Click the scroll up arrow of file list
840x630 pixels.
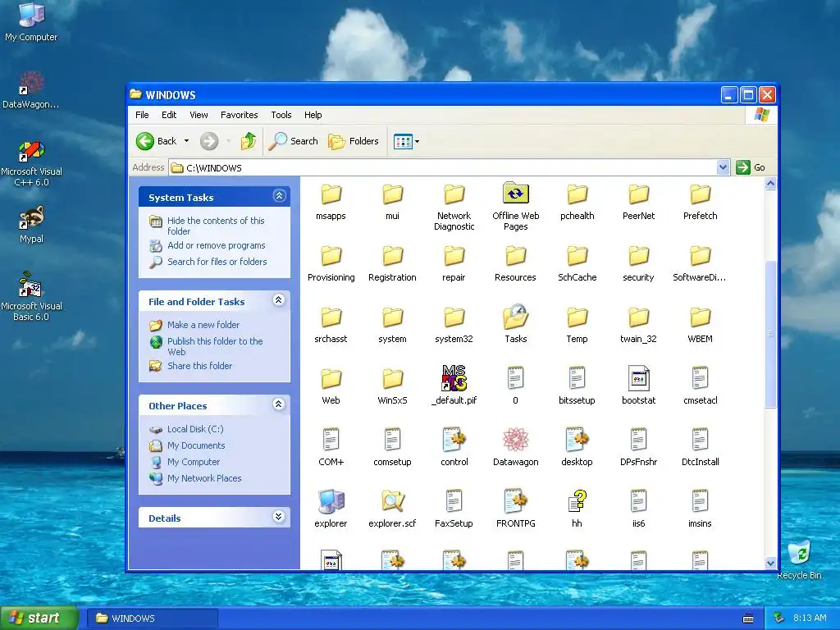[x=770, y=184]
